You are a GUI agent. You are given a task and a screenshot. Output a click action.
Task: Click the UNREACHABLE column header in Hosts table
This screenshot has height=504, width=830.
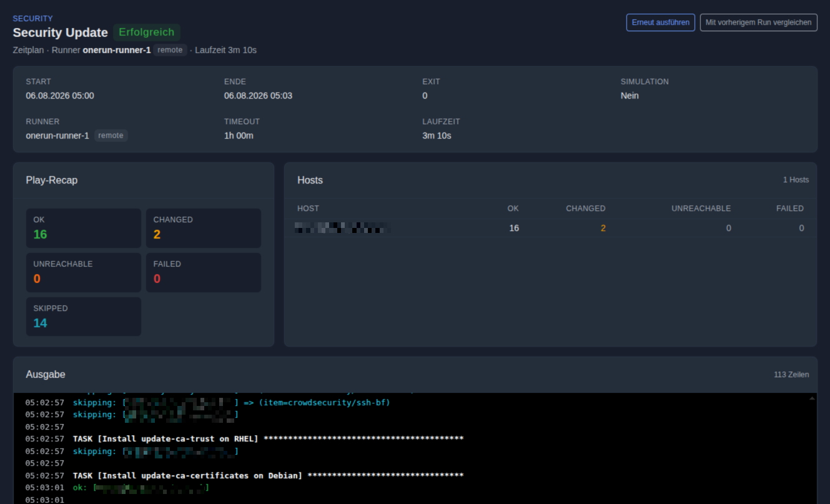coord(701,209)
